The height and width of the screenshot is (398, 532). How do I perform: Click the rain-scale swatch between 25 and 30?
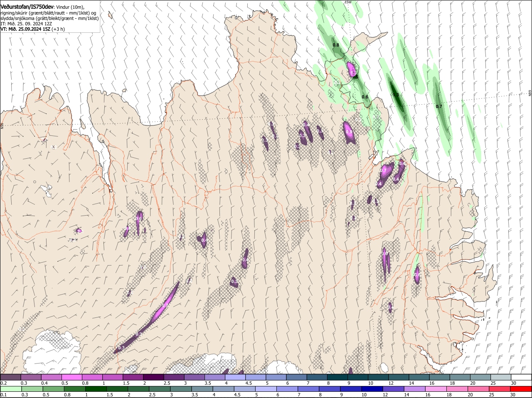(x=499, y=389)
